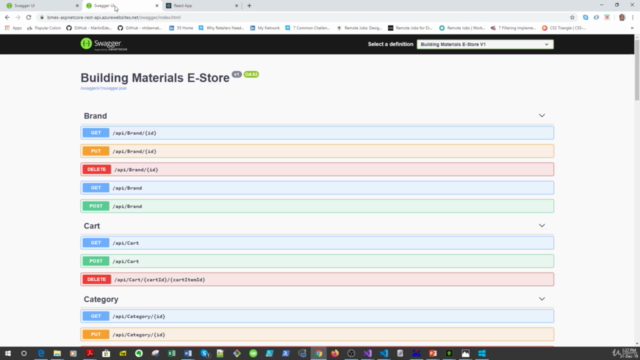This screenshot has height=360, width=640.
Task: Open the 7 Filtering Impleme... bookmark
Action: 513,28
